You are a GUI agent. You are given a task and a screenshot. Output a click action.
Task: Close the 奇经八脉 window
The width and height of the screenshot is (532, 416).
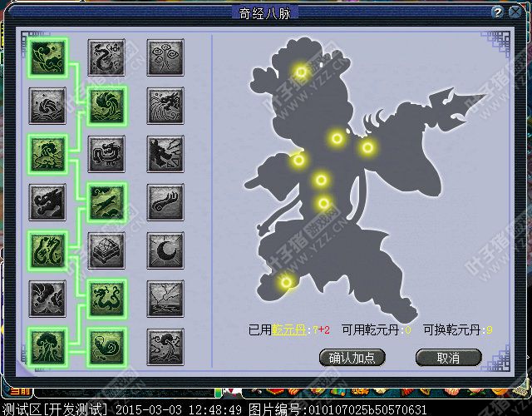tap(515, 12)
